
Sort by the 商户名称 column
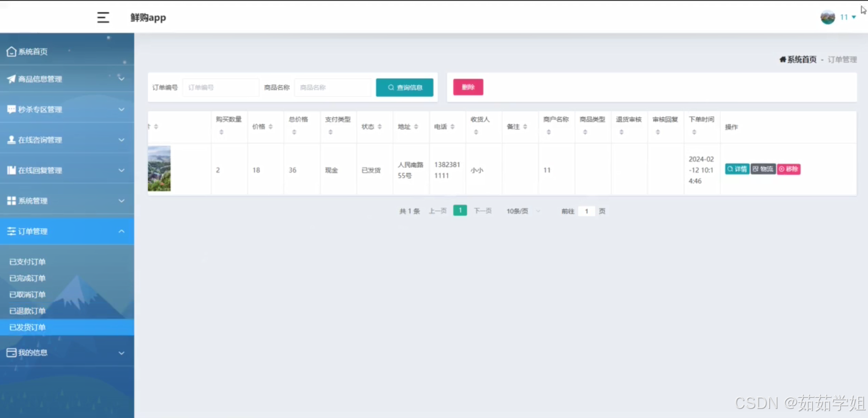(x=549, y=132)
